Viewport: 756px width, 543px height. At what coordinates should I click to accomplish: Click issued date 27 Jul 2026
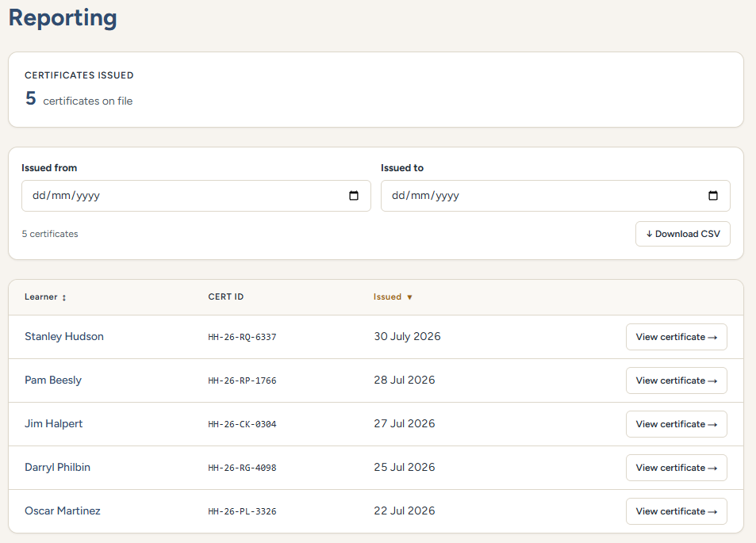pos(405,423)
